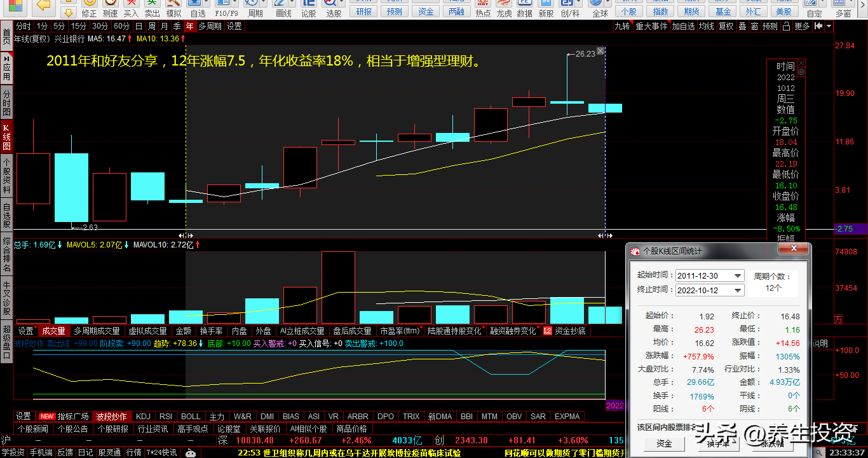Open the 模拟 simulated trading icon
This screenshot has width=868, height=458.
point(173,8)
